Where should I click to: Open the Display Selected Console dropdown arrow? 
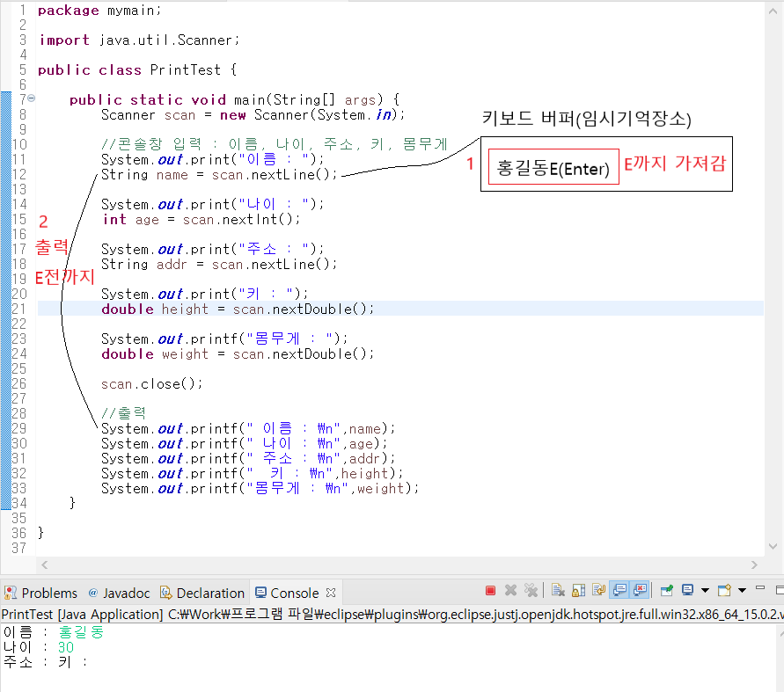705,591
